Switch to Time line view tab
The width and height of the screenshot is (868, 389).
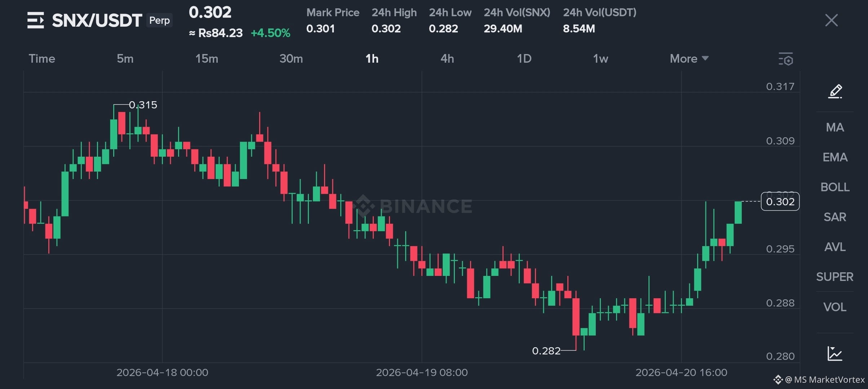coord(42,58)
